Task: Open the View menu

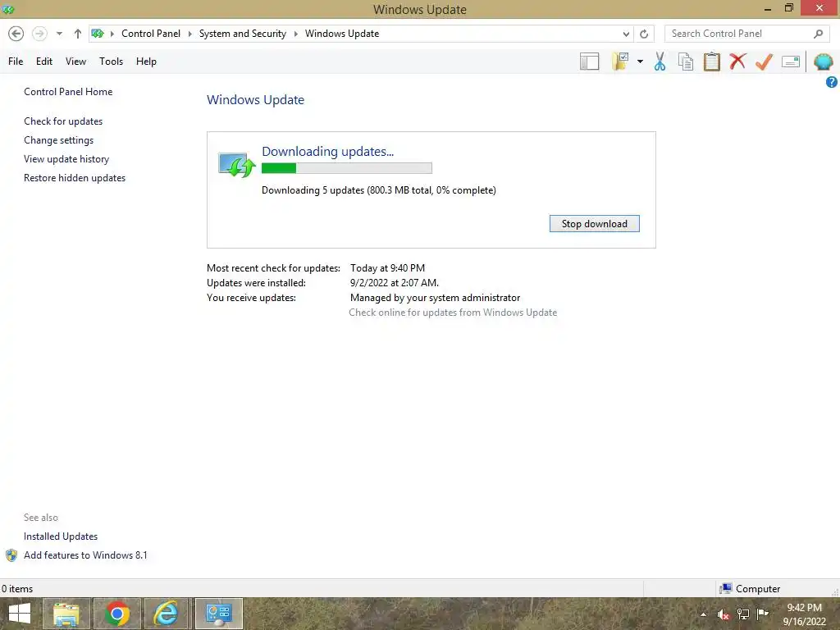Action: click(75, 62)
